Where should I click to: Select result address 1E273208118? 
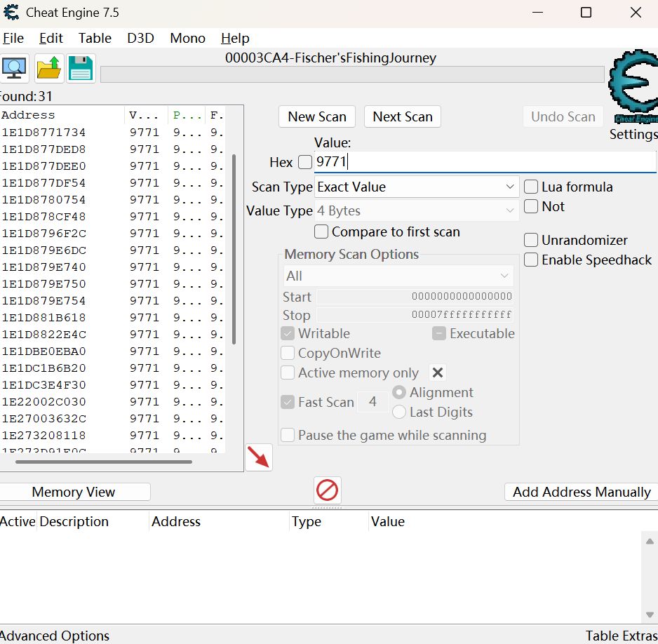click(113, 436)
